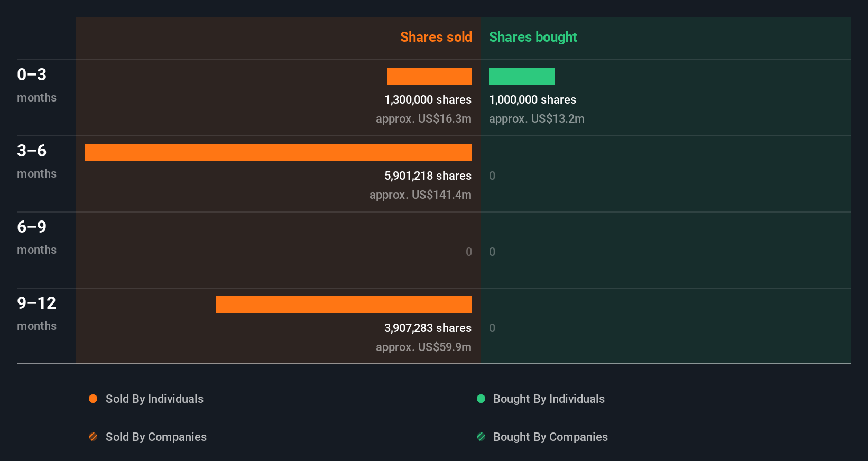The image size is (868, 461).
Task: Toggle the Sold By Individuals legend label
Action: pyautogui.click(x=154, y=399)
